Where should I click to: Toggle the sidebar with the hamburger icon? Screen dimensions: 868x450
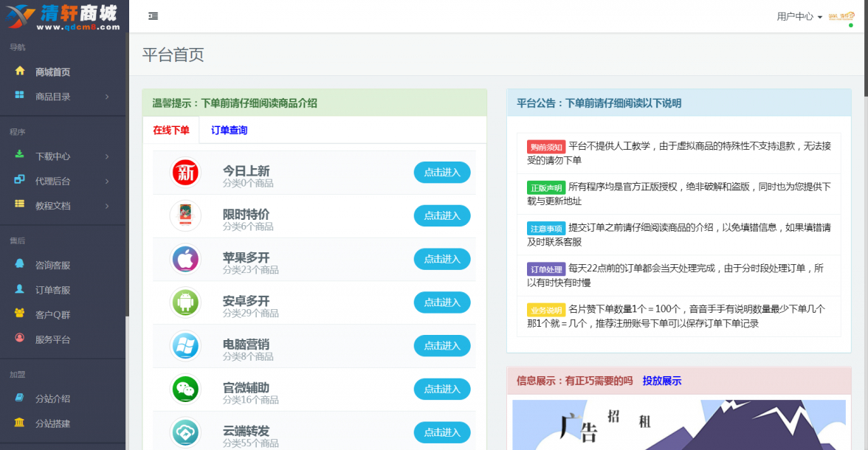tap(153, 15)
